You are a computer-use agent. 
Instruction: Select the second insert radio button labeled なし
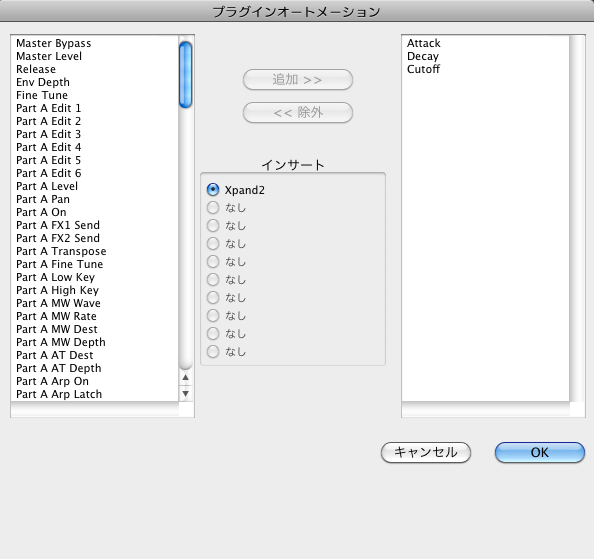coord(213,208)
